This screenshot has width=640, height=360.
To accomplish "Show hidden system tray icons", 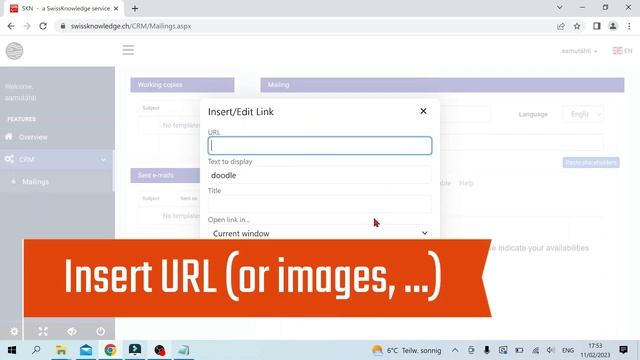I will tap(455, 350).
